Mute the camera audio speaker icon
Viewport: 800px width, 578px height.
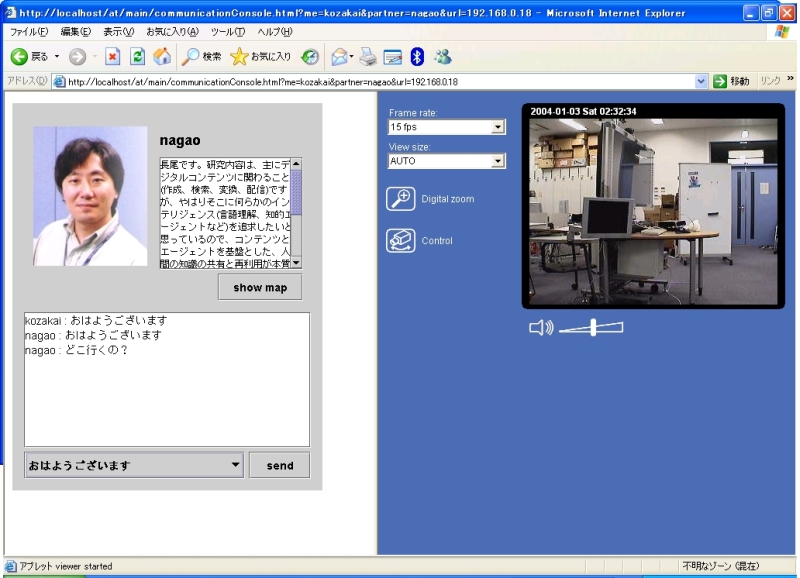click(540, 327)
